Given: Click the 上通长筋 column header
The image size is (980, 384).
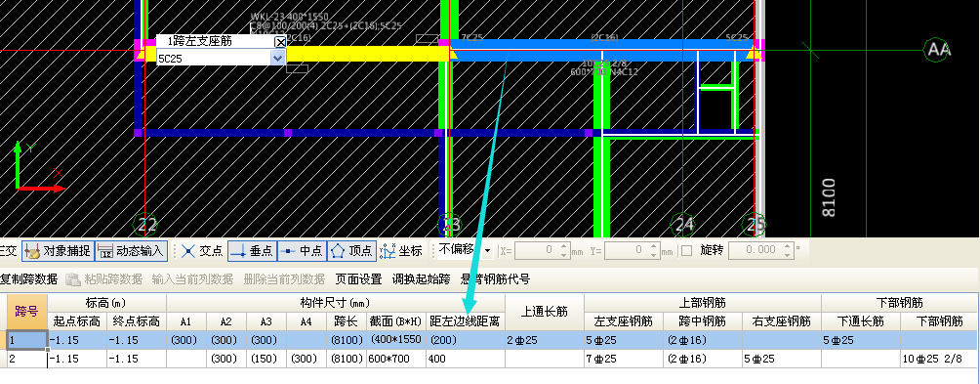Looking at the screenshot, I should tap(545, 311).
